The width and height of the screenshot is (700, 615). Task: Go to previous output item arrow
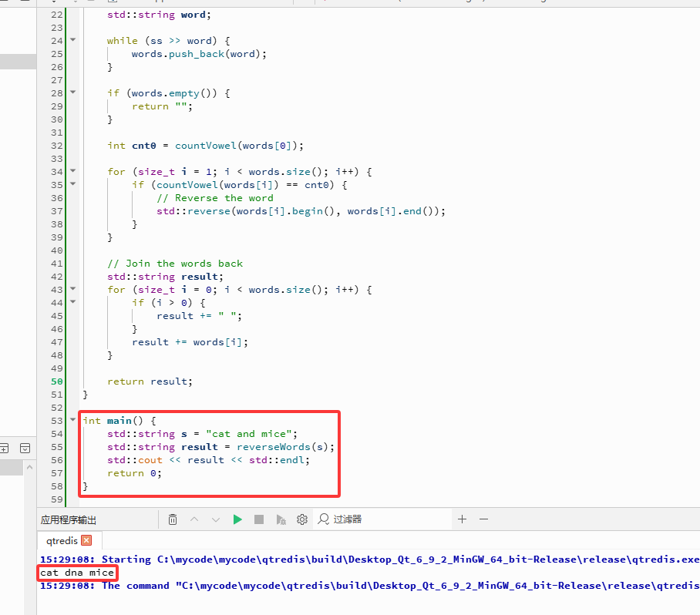pyautogui.click(x=194, y=519)
